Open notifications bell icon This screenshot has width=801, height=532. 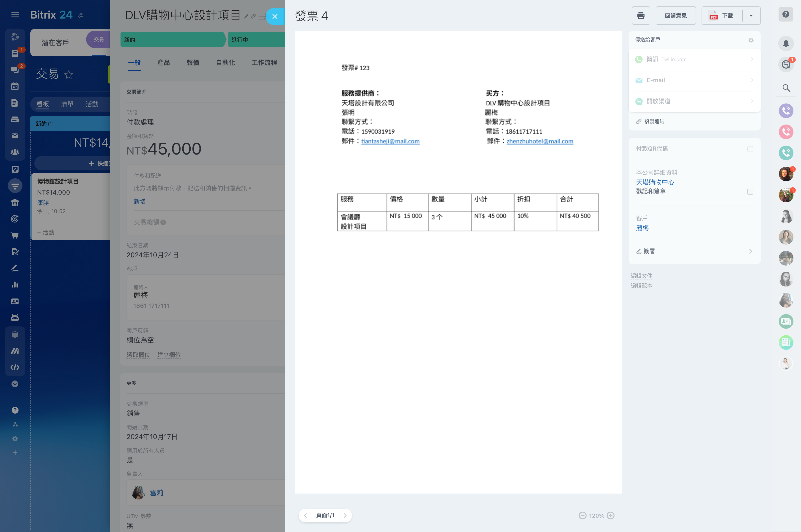[x=786, y=43]
